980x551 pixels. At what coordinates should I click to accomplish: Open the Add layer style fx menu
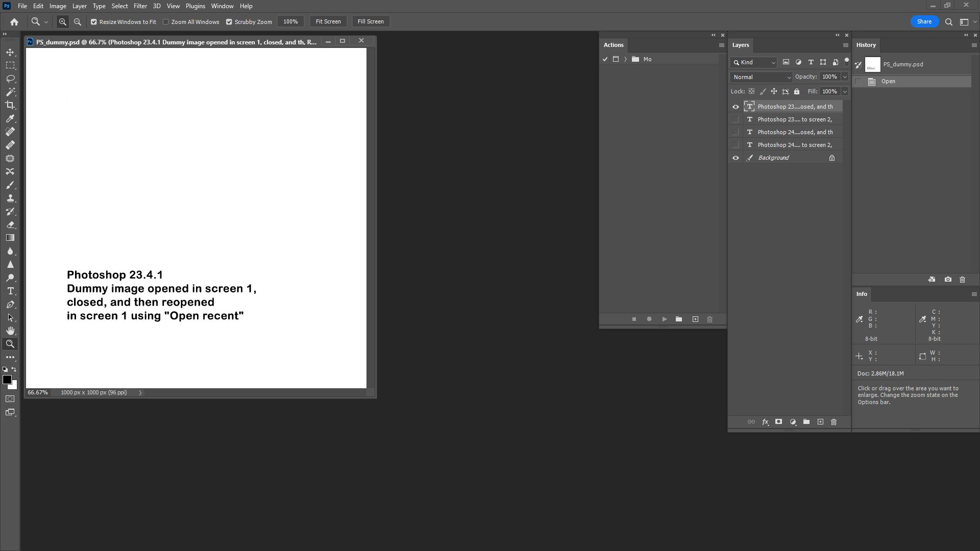pyautogui.click(x=765, y=422)
